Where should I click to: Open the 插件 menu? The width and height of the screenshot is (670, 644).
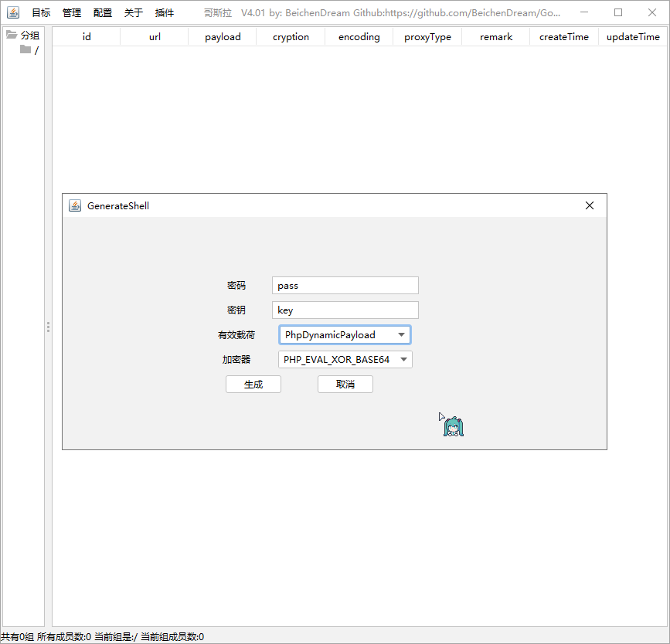[x=164, y=12]
